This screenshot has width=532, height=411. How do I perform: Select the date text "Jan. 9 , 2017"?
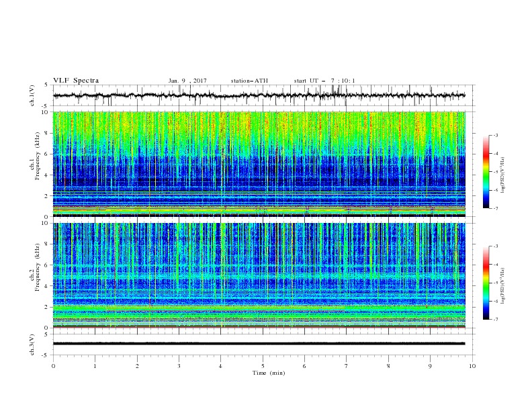point(187,81)
